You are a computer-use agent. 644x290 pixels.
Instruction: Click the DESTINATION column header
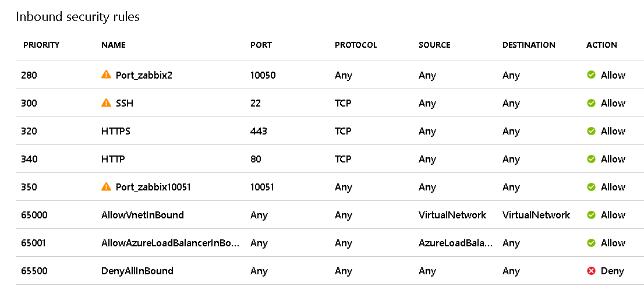click(529, 45)
